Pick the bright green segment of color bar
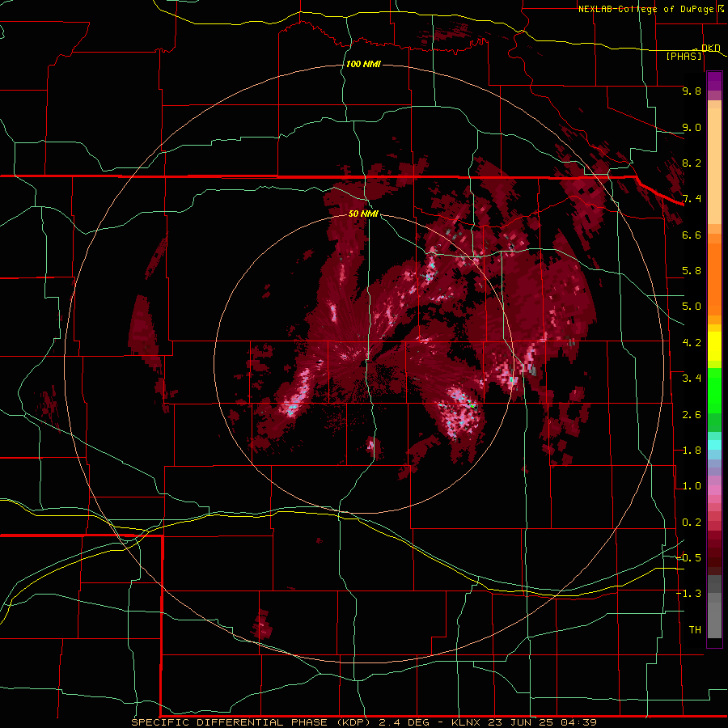Viewport: 728px width, 728px height. pyautogui.click(x=714, y=390)
